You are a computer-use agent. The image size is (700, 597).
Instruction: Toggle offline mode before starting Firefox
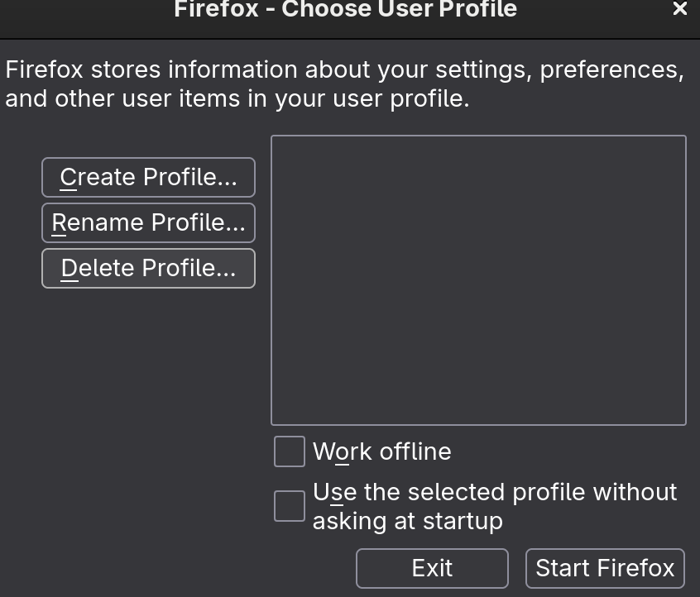[x=290, y=452]
